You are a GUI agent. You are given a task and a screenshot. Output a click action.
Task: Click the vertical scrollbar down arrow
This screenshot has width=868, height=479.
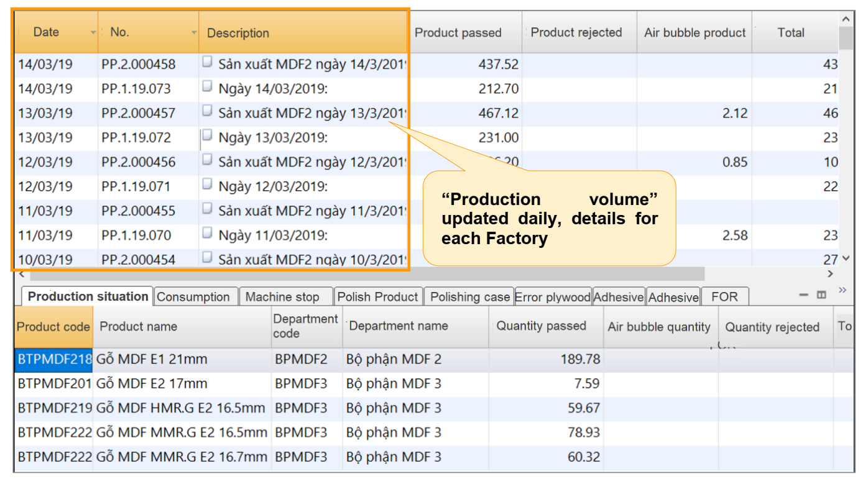coord(845,258)
